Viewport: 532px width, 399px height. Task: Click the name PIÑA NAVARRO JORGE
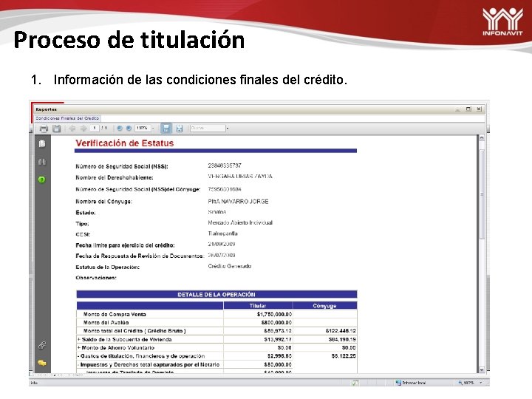tap(238, 202)
